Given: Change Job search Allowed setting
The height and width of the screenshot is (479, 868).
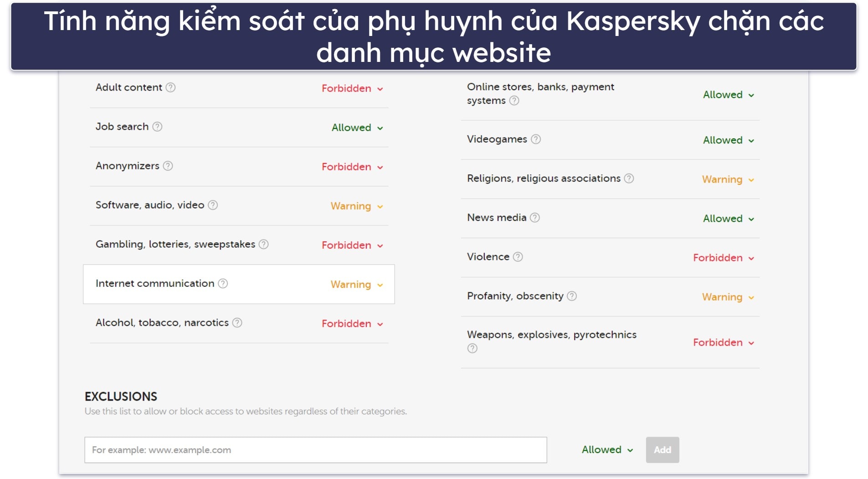Looking at the screenshot, I should pyautogui.click(x=357, y=127).
